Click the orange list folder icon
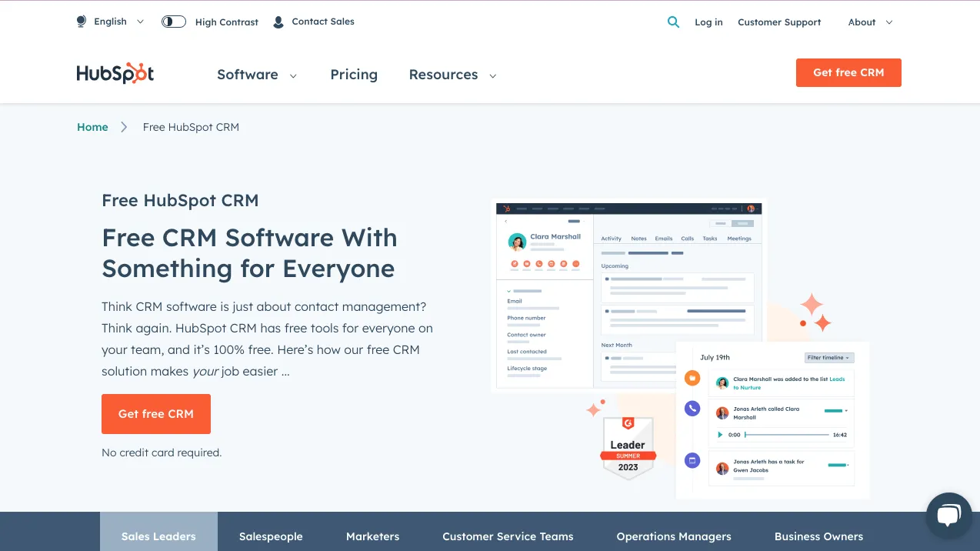 click(x=692, y=378)
